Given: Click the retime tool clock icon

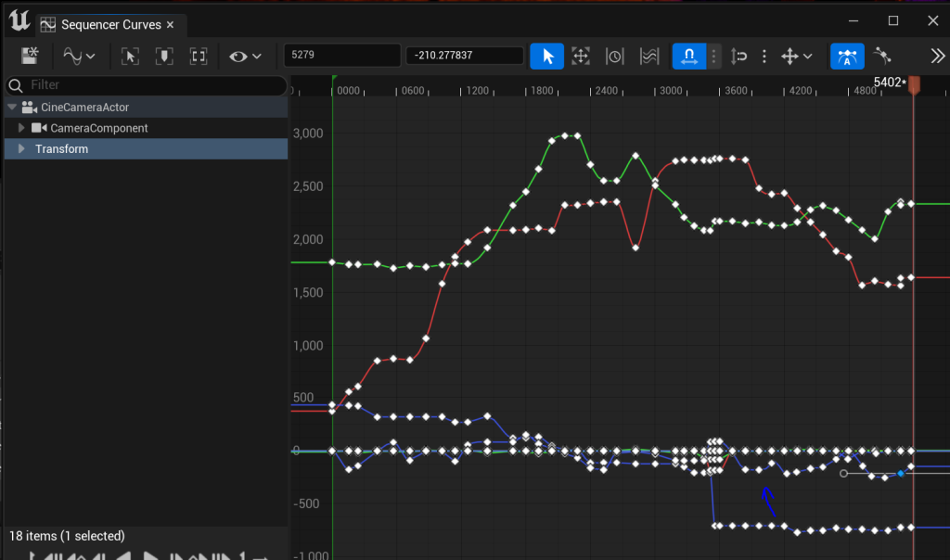Looking at the screenshot, I should coord(615,56).
